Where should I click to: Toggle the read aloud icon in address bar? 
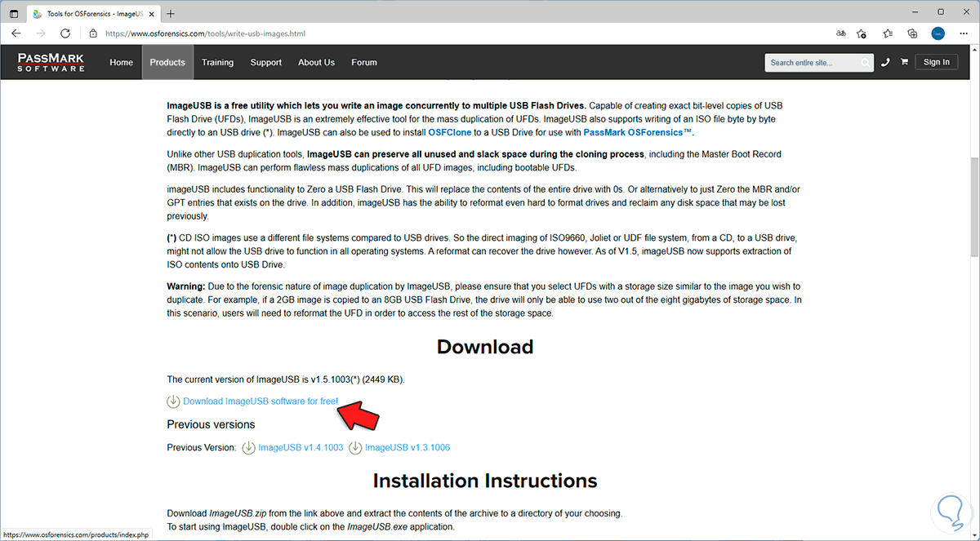[840, 33]
